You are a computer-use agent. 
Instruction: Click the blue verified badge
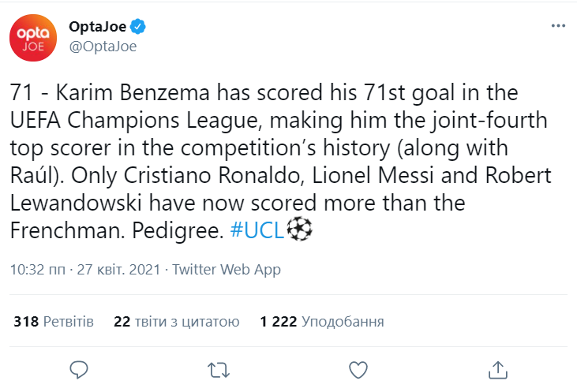point(139,28)
